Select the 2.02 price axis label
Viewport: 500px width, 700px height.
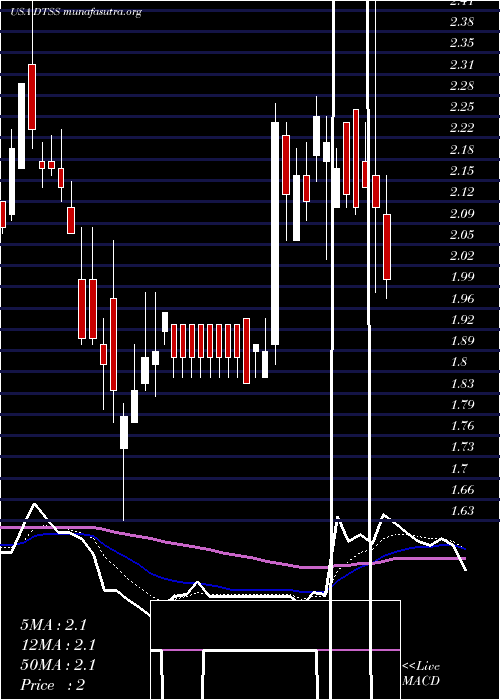pyautogui.click(x=462, y=255)
